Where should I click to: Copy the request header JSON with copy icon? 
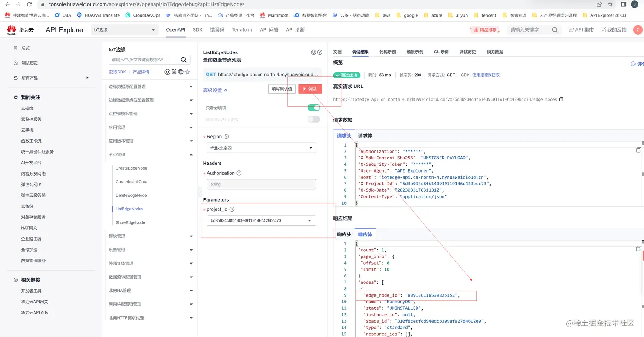click(638, 150)
